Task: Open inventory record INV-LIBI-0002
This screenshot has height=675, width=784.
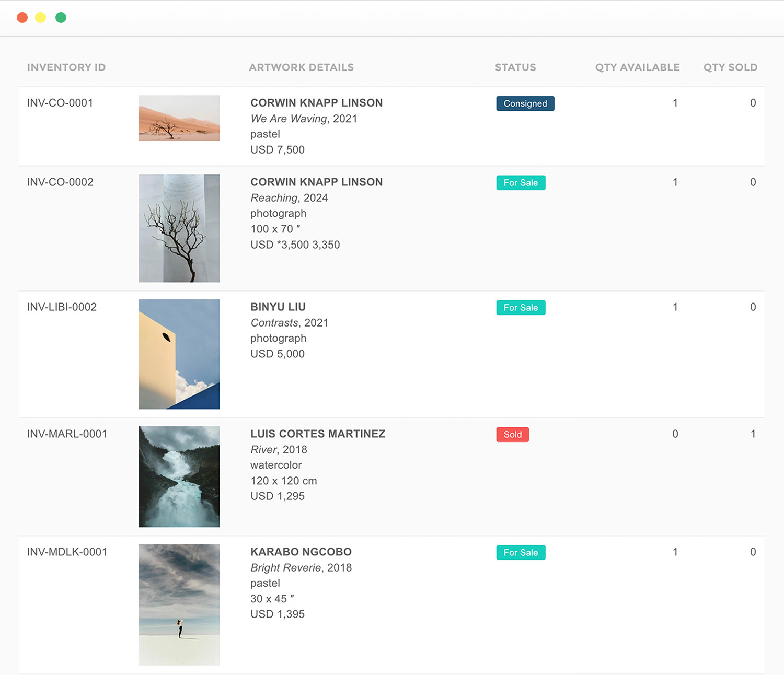Action: [62, 307]
